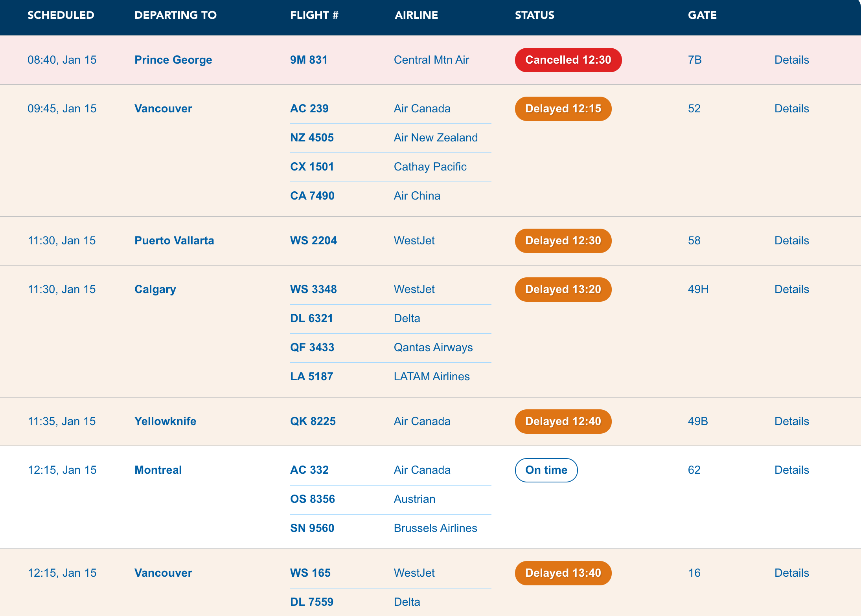Click the STATUS column header
861x616 pixels.
534,15
